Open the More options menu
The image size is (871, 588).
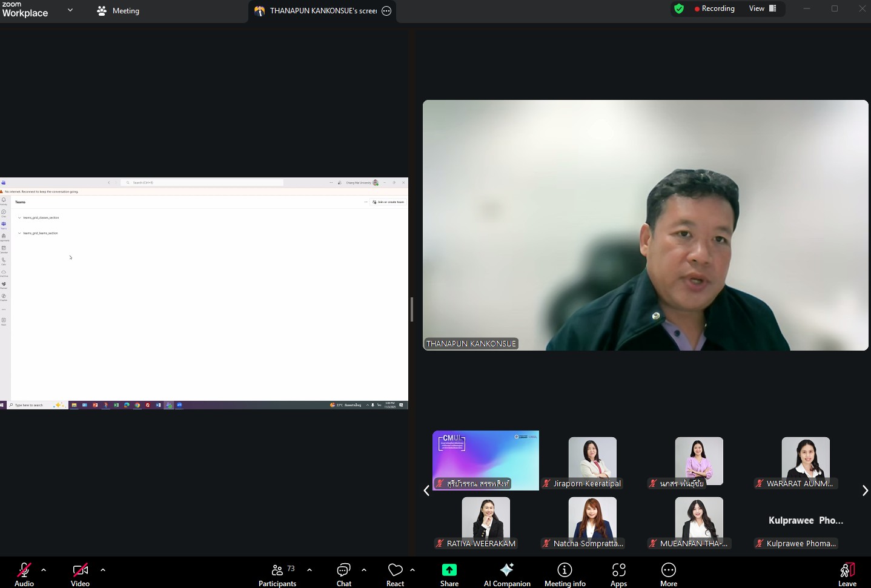point(668,574)
